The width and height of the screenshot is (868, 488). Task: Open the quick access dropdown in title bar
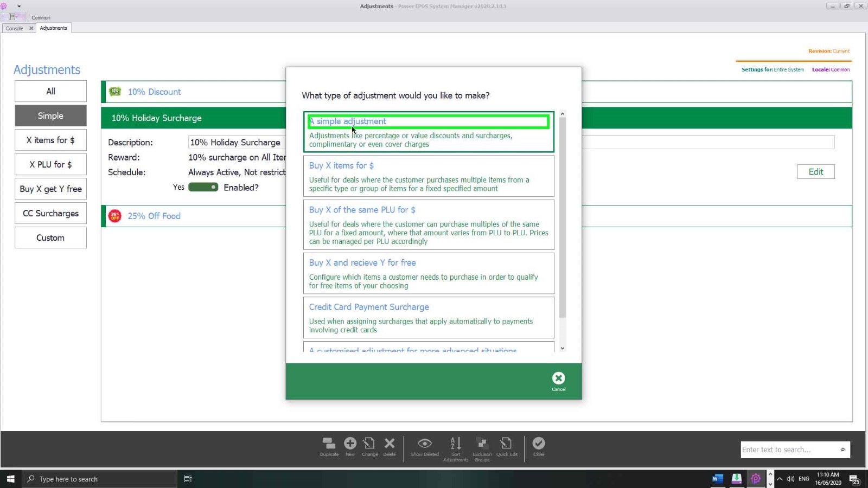(19, 6)
